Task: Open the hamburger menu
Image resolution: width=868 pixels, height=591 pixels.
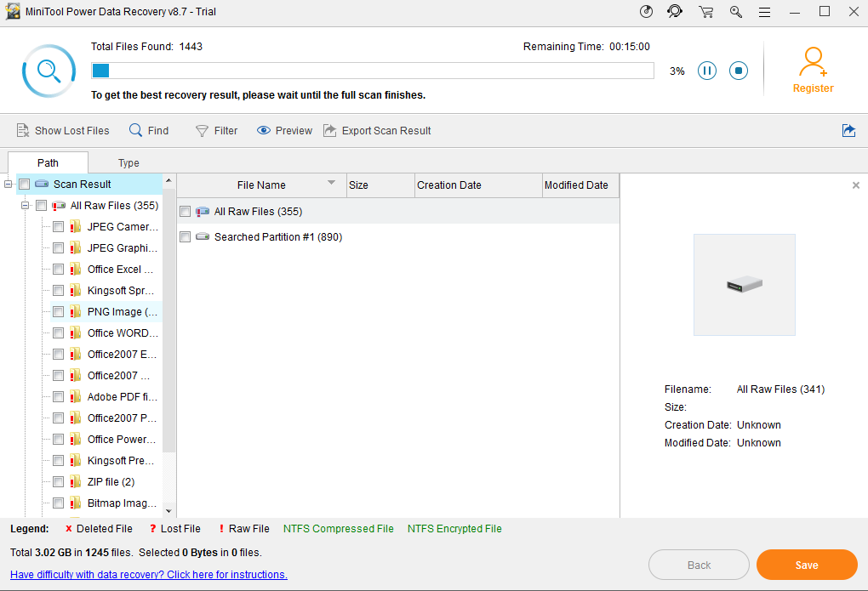Action: [x=764, y=12]
